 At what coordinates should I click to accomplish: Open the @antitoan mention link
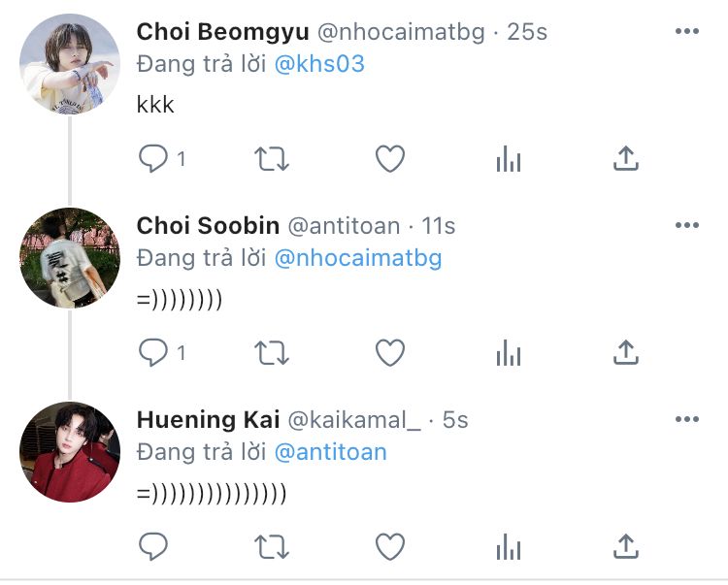click(x=331, y=452)
